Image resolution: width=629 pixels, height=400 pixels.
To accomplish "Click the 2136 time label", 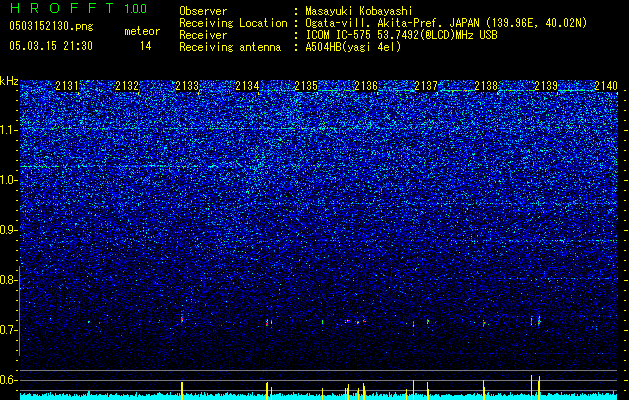I will (x=366, y=85).
